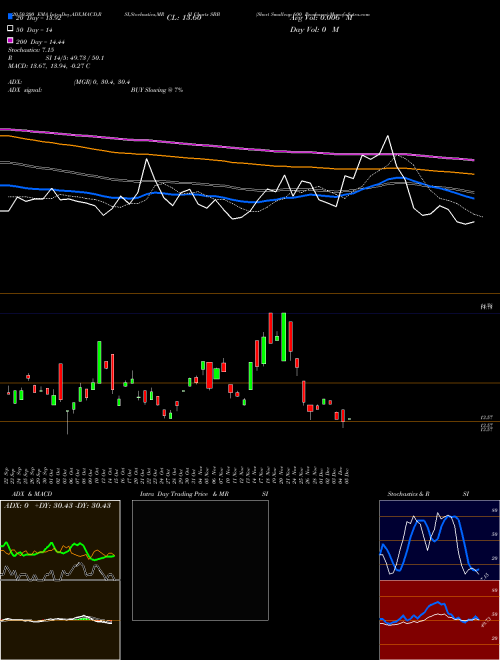Click the 'Intra Day Trading Price & MR' title
The height and width of the screenshot is (660, 500).
[184, 494]
